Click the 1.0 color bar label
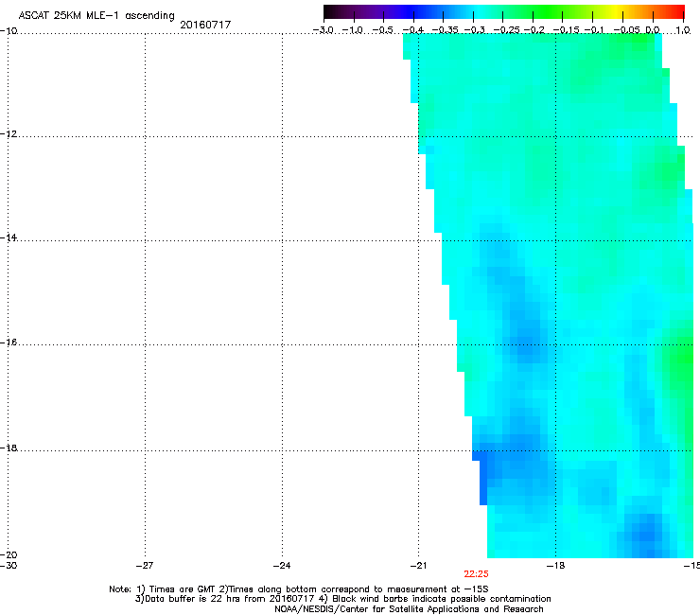Screen dimensions: 700x615 pyautogui.click(x=683, y=30)
